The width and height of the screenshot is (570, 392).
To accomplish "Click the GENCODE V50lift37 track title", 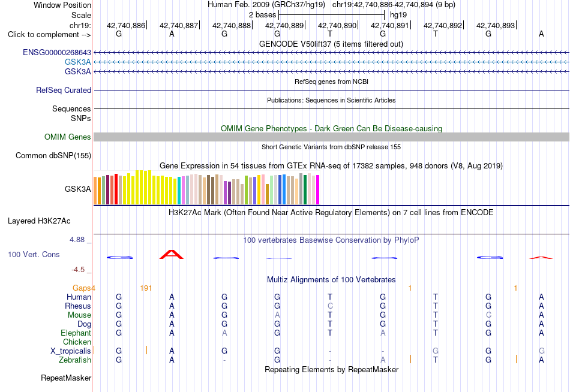I will click(331, 44).
